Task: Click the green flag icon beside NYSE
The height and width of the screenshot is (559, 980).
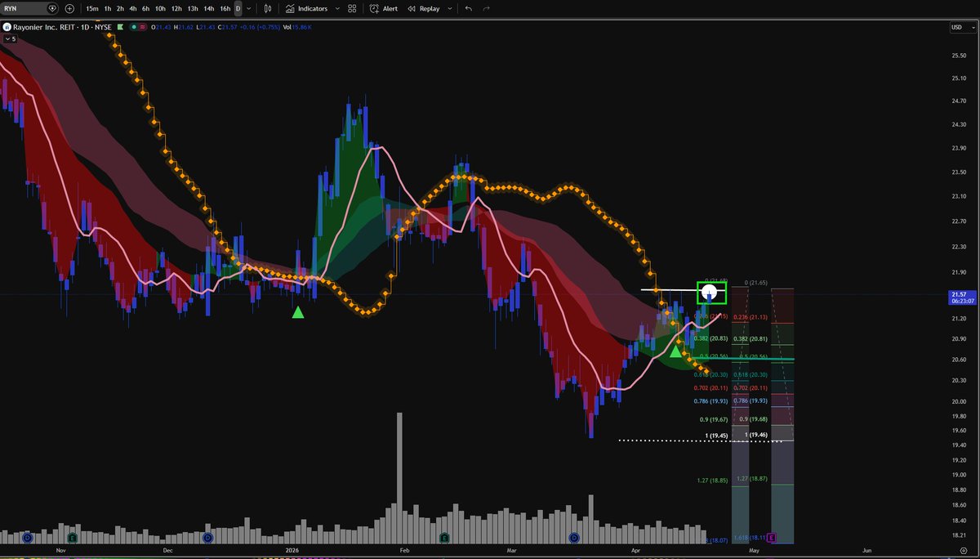Action: tap(121, 27)
